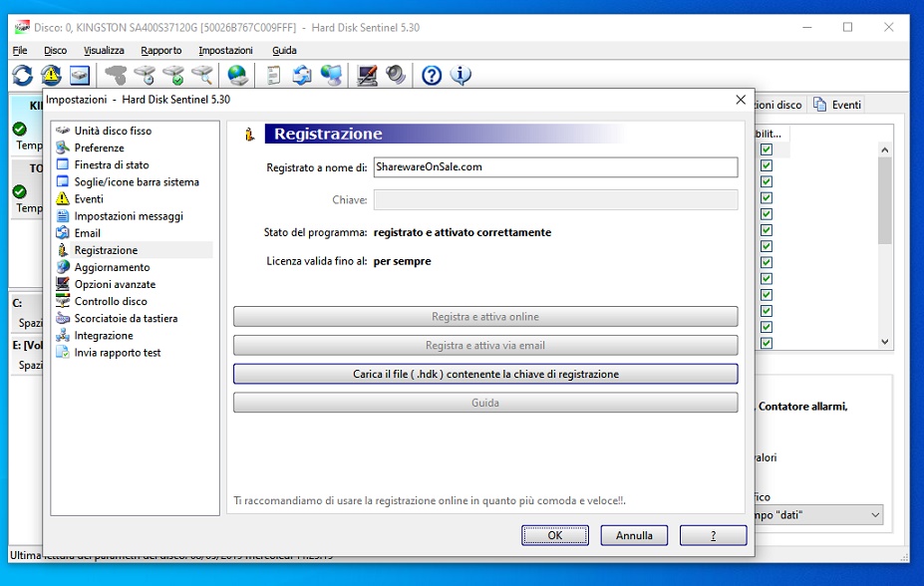
Task: Open Opzioni avanzate settings page
Action: (115, 284)
